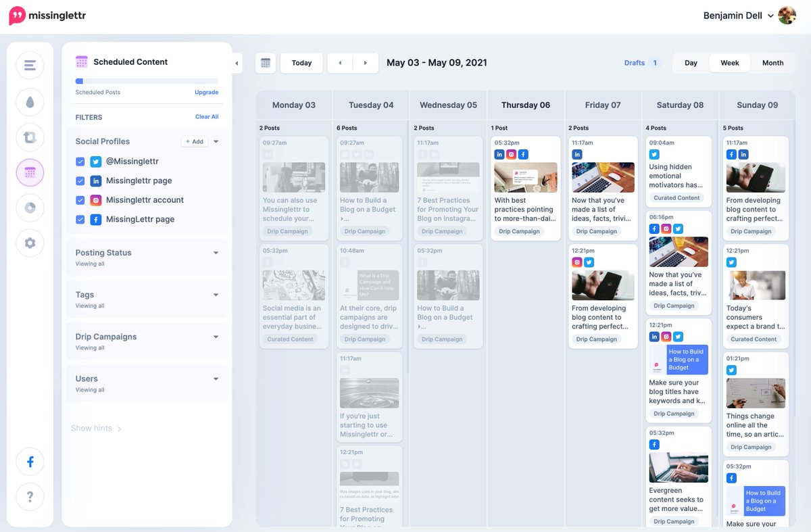
Task: Click Twitter icon on Saturday 09:04am post
Action: [x=654, y=155]
